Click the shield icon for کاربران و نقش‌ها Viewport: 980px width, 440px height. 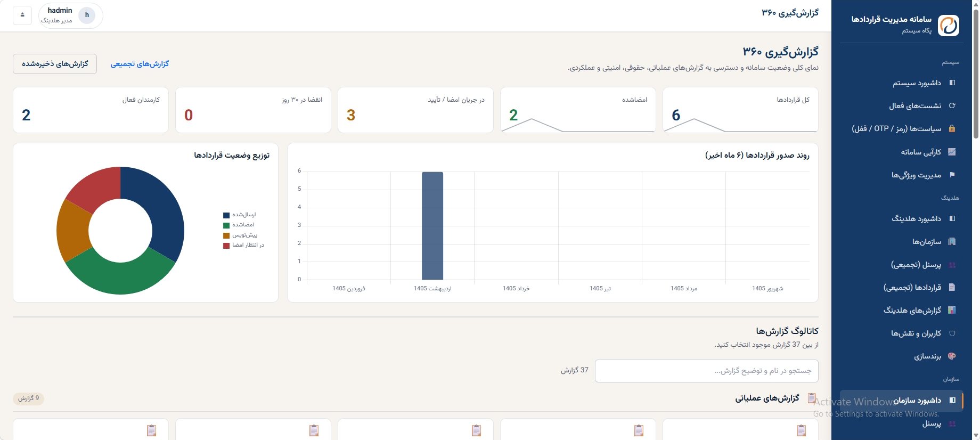952,333
